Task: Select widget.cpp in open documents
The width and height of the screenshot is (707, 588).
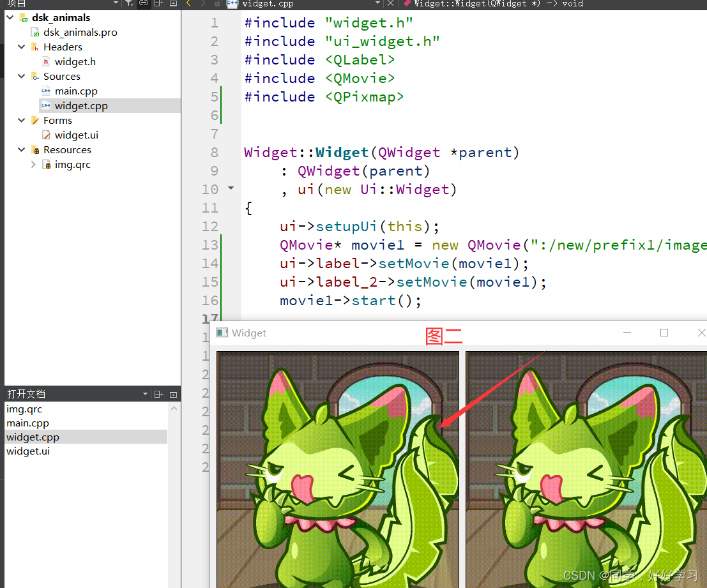Action: point(86,437)
